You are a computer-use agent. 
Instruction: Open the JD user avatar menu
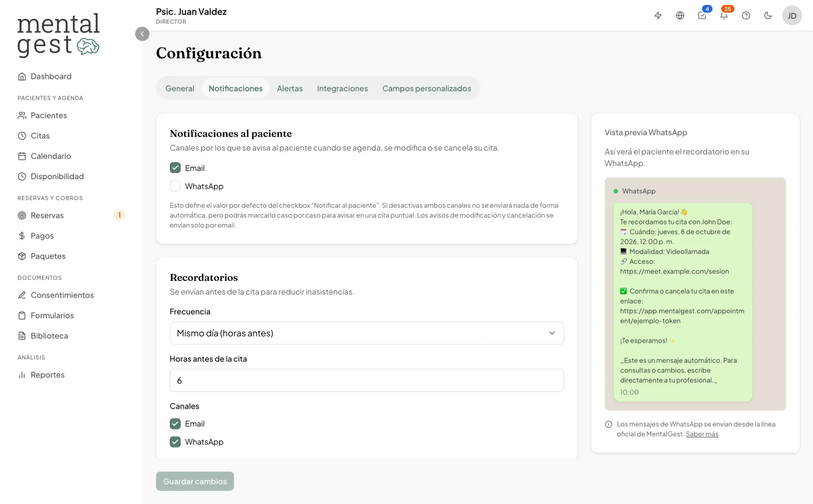coord(792,16)
